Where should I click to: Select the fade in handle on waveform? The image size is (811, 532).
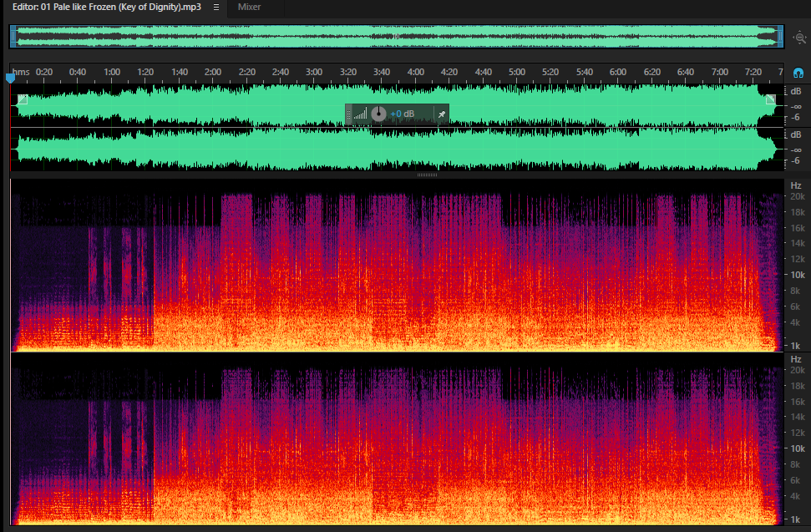23,99
